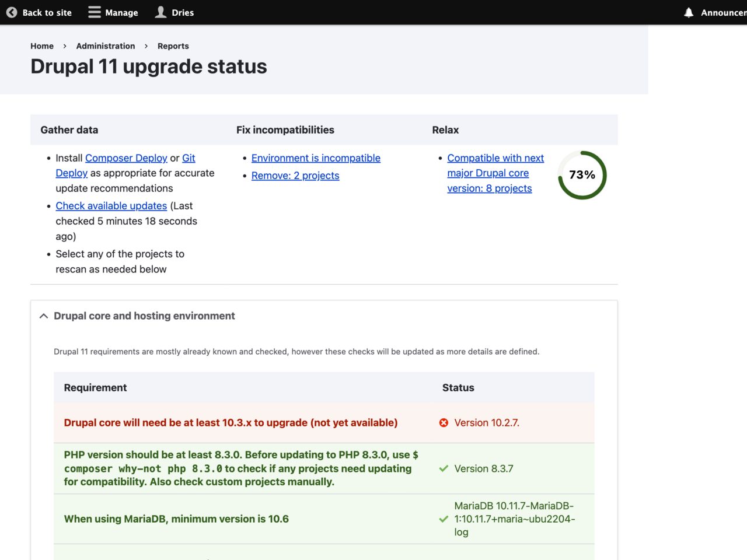Screen dimensions: 747x560
Task: Open the compatible 8 projects link
Action: [495, 173]
